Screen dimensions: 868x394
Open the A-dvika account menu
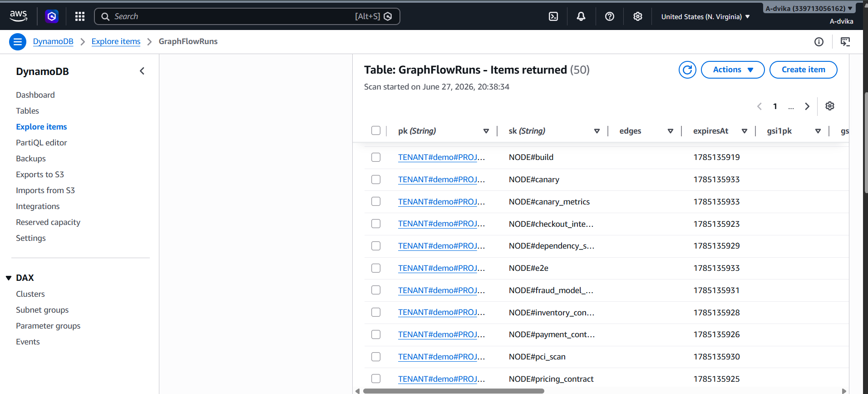809,8
